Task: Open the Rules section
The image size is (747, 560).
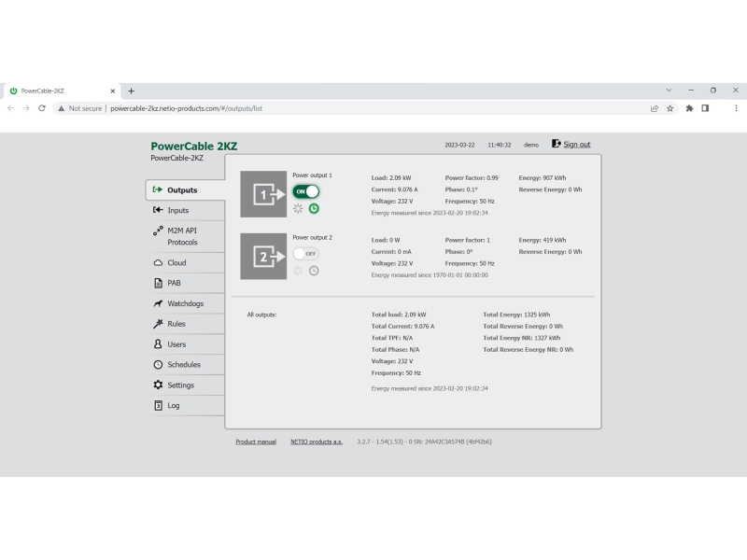Action: [186, 324]
